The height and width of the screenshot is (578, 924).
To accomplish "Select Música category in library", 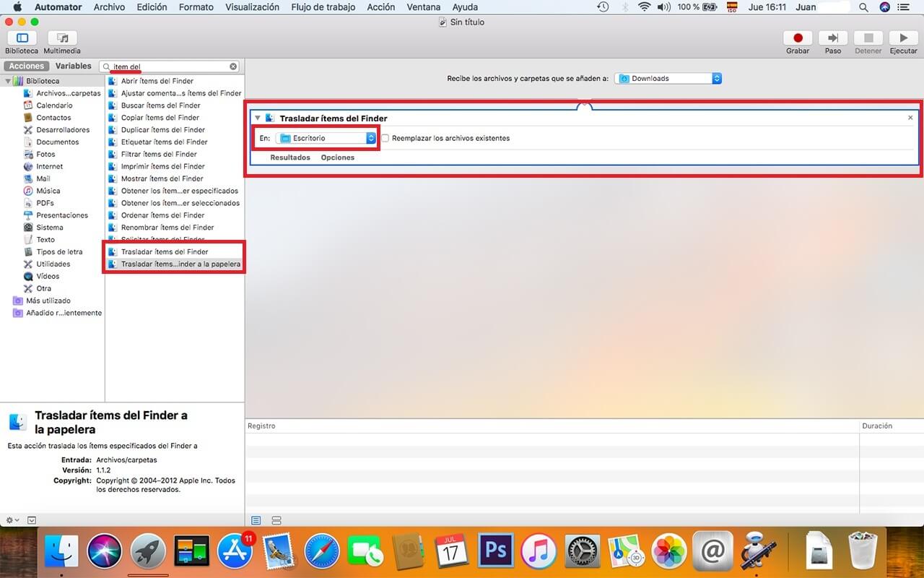I will click(x=48, y=191).
